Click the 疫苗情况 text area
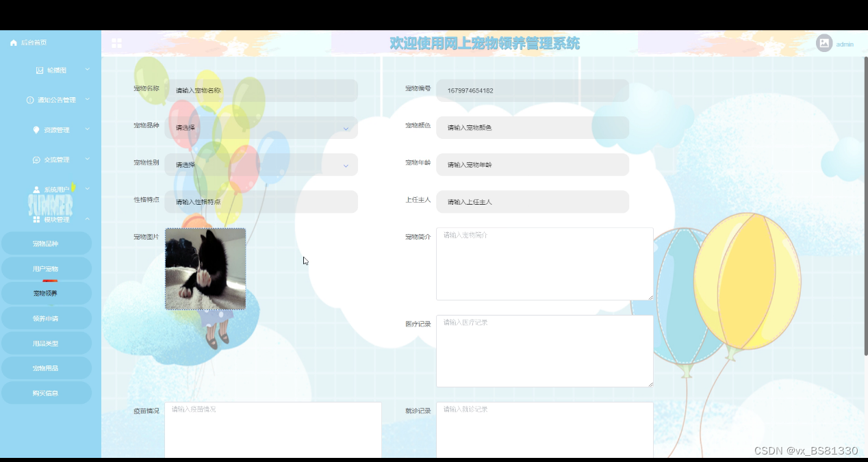The width and height of the screenshot is (868, 462). [273, 430]
